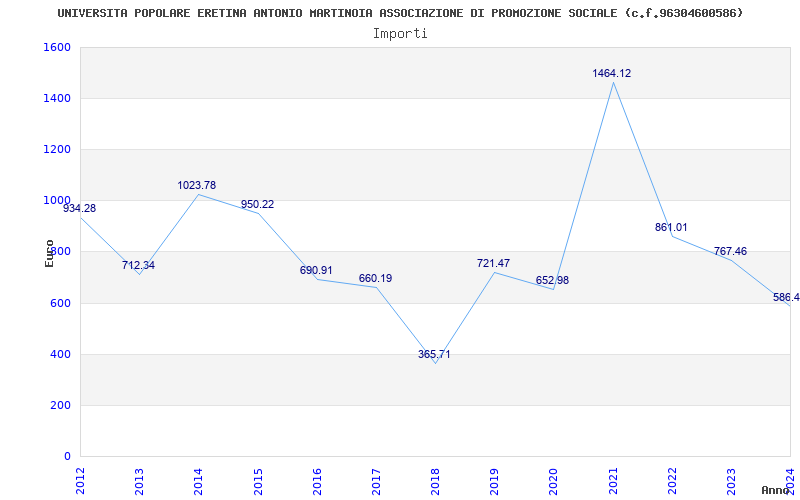Select the 2020 x-axis tick label

[554, 481]
